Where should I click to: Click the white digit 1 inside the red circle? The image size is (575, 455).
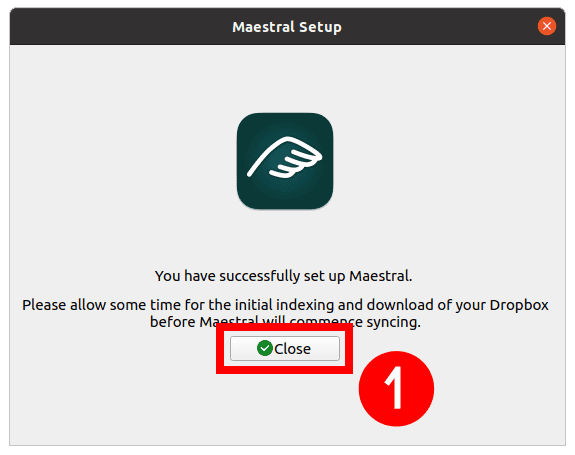[x=394, y=388]
